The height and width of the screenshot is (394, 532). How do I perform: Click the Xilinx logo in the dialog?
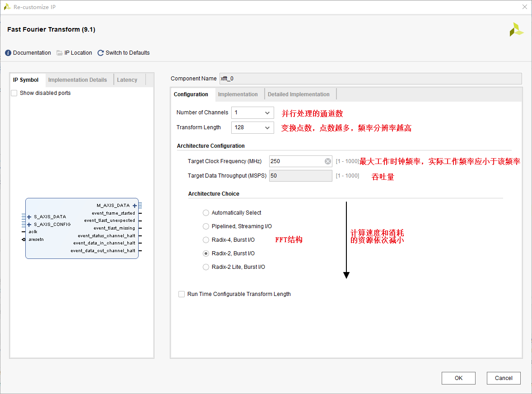point(517,29)
